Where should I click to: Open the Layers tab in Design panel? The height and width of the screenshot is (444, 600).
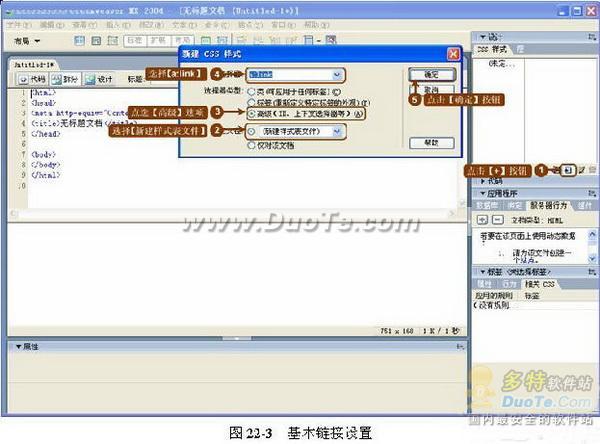pyautogui.click(x=520, y=47)
